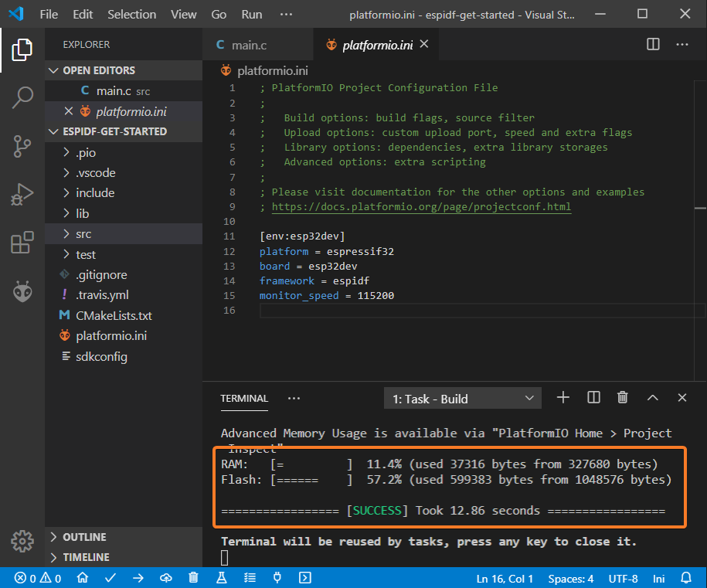Open Run and Debug view

coord(22,195)
